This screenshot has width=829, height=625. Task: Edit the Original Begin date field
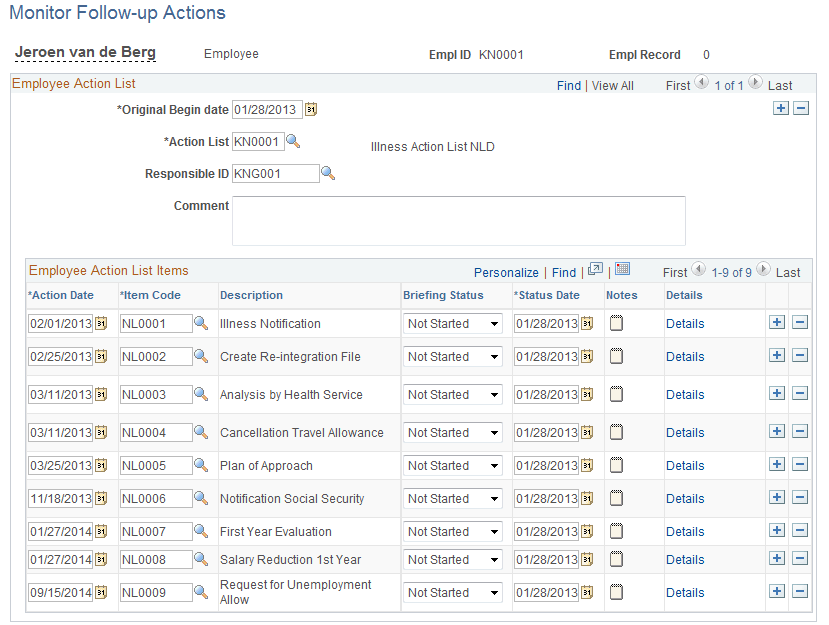265,109
